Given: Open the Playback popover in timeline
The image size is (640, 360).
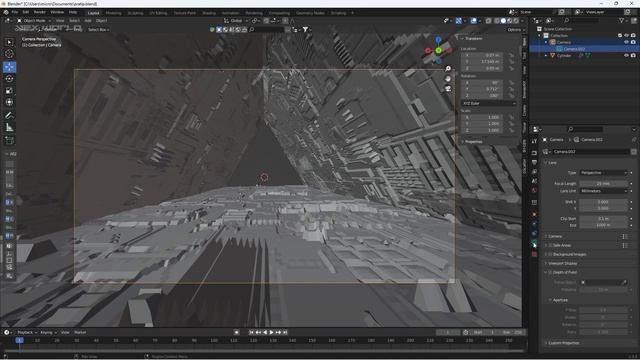Looking at the screenshot, I should 27,333.
